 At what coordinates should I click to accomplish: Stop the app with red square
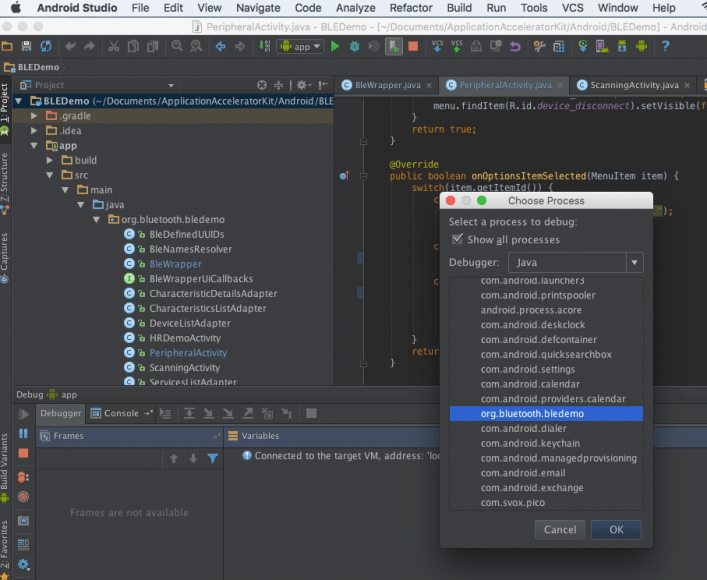coord(413,46)
